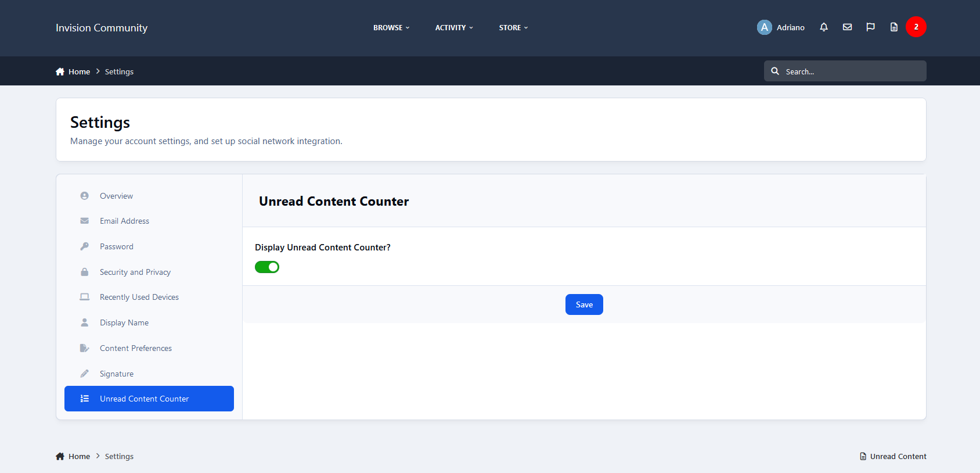Click the Overview user circle icon
This screenshot has width=980, height=473.
pyautogui.click(x=85, y=196)
